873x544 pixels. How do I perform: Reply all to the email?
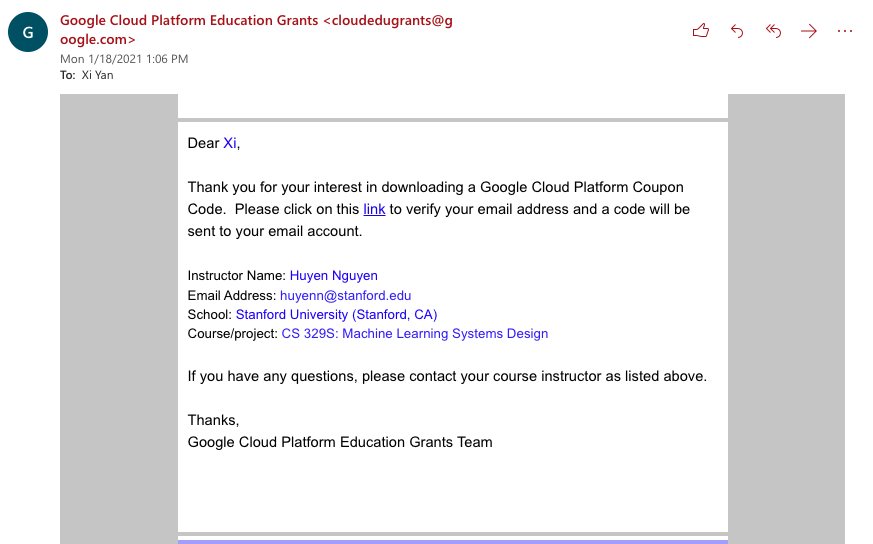coord(773,31)
